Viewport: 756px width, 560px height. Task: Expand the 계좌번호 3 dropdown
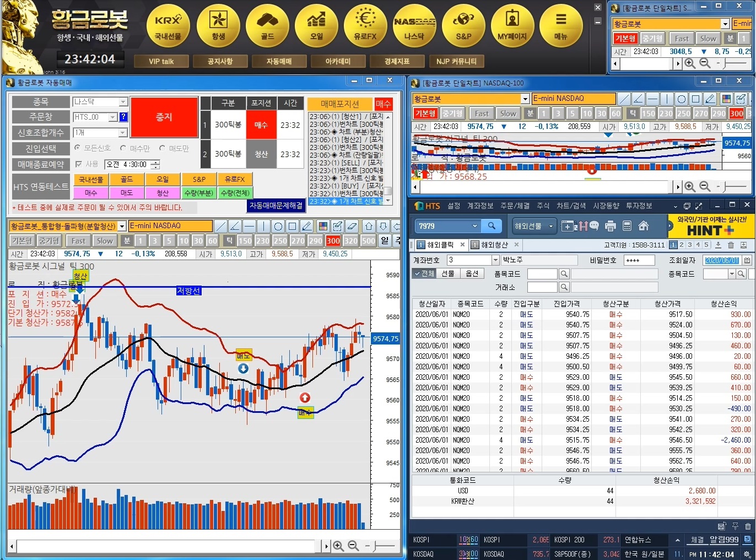pyautogui.click(x=495, y=260)
